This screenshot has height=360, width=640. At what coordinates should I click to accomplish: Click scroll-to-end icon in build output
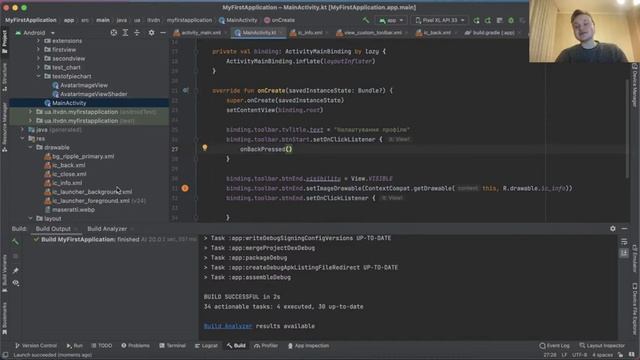[x=624, y=253]
